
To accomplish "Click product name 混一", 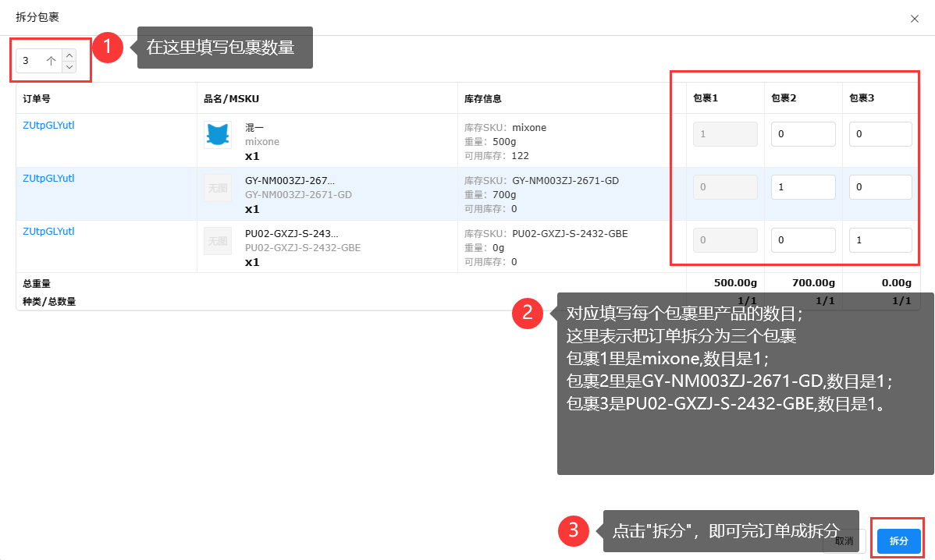I will pos(254,127).
